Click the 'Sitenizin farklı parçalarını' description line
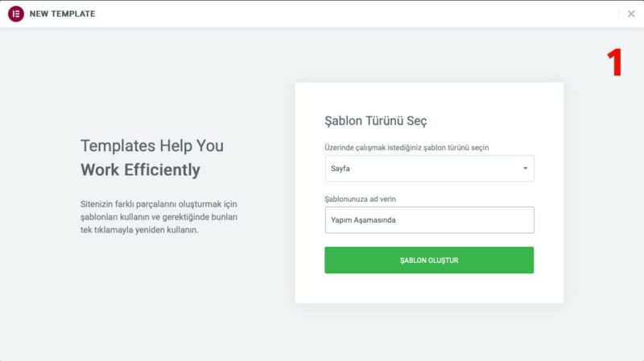The image size is (644, 361). click(x=159, y=203)
